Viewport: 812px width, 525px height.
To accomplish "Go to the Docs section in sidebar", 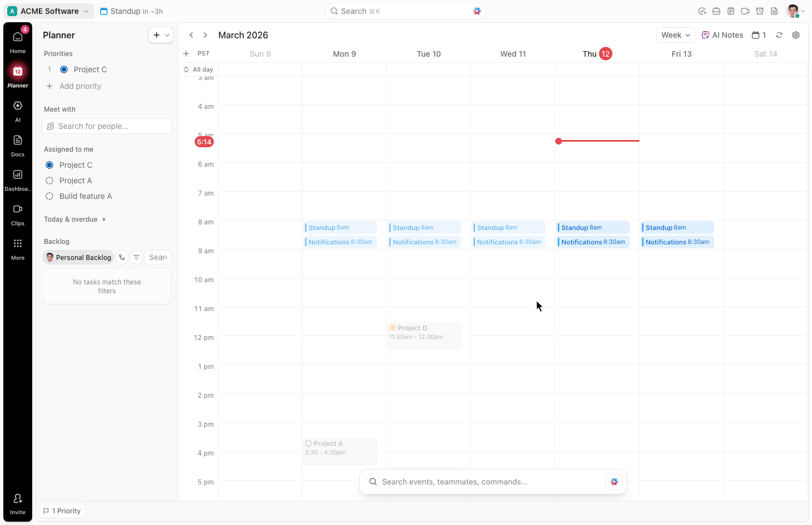I will click(x=17, y=144).
